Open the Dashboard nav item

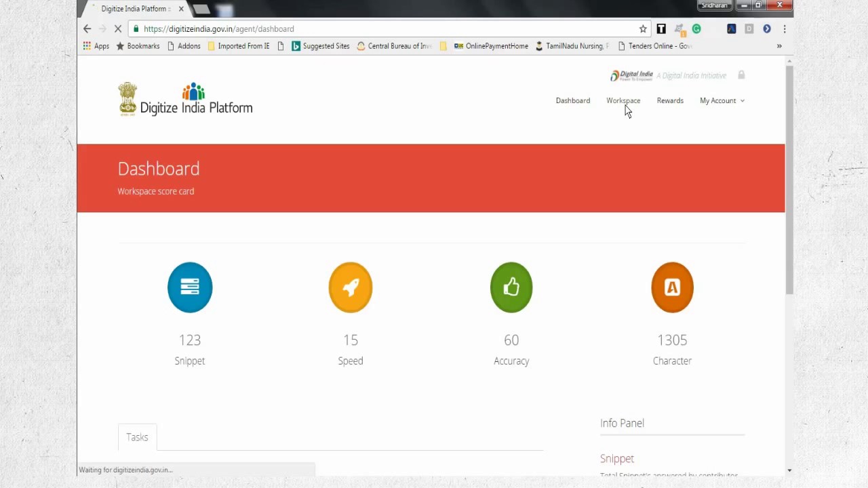[573, 100]
